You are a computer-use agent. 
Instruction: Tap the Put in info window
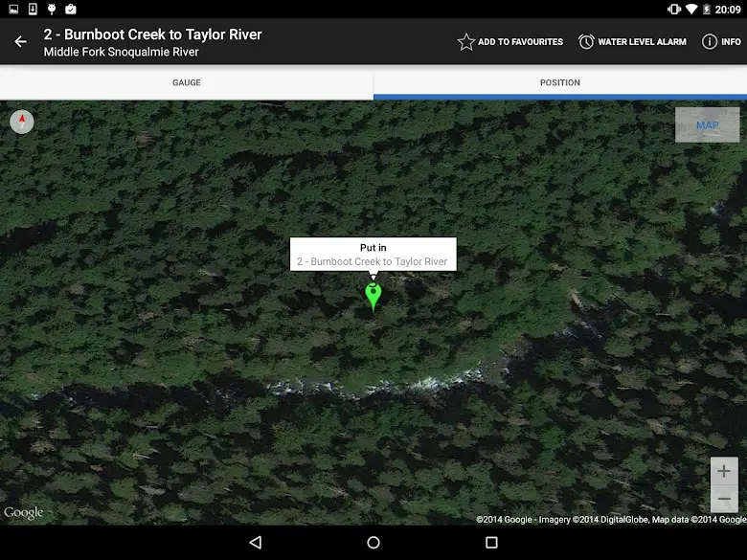pyautogui.click(x=373, y=255)
